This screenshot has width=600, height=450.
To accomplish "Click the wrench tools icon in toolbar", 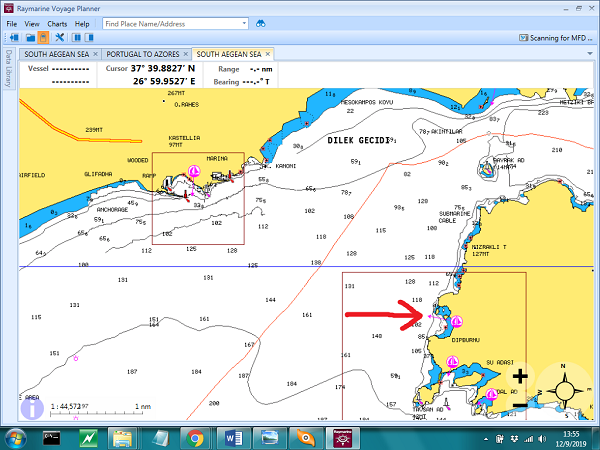I will coord(59,38).
